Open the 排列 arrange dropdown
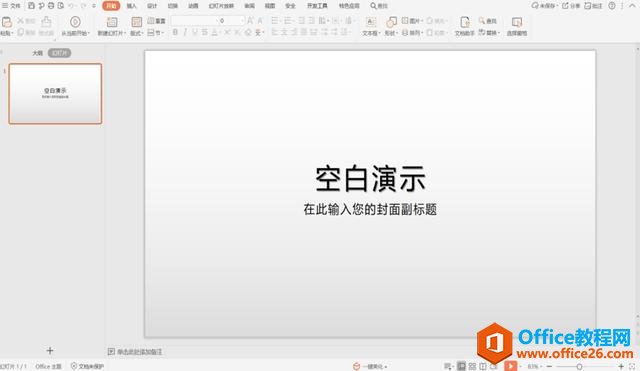Image resolution: width=640 pixels, height=371 pixels. 413,33
